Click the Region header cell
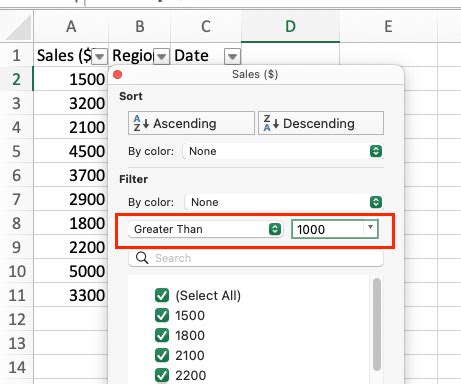 pyautogui.click(x=132, y=55)
